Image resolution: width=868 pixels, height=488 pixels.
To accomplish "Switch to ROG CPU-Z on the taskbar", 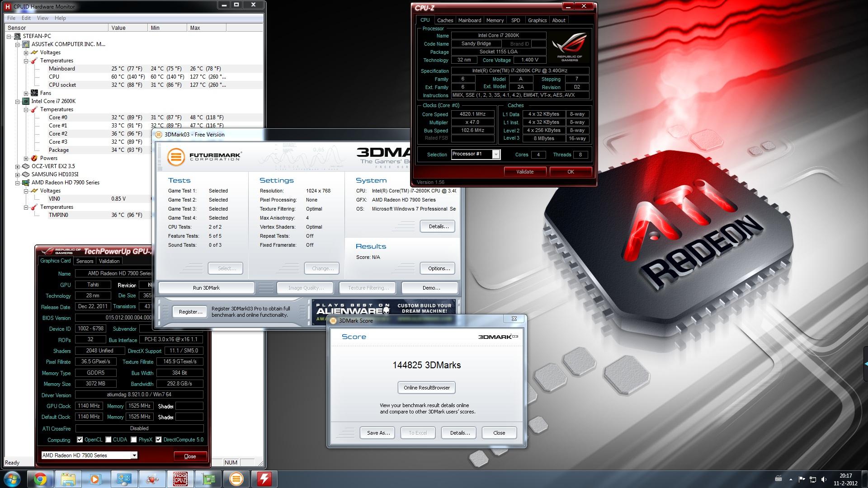I will [180, 479].
